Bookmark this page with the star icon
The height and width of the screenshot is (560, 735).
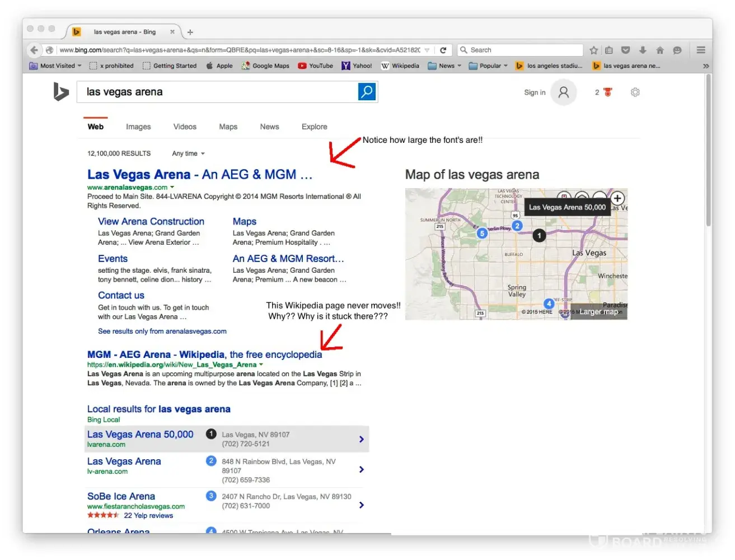[594, 50]
